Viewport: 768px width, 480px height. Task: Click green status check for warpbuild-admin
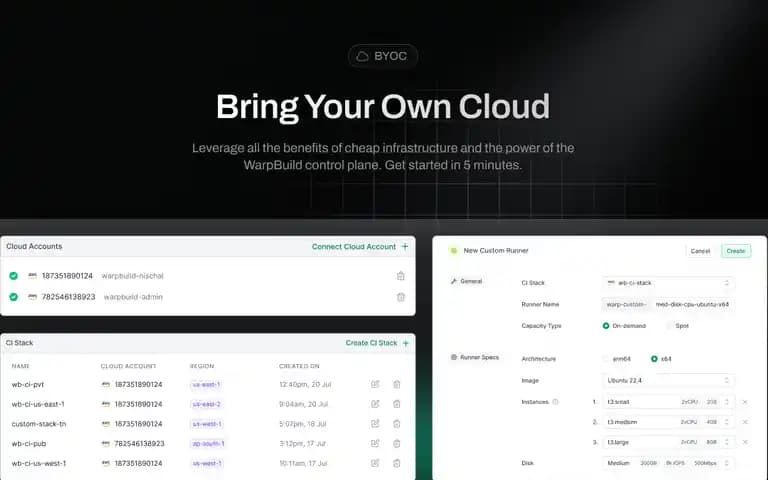pyautogui.click(x=14, y=297)
